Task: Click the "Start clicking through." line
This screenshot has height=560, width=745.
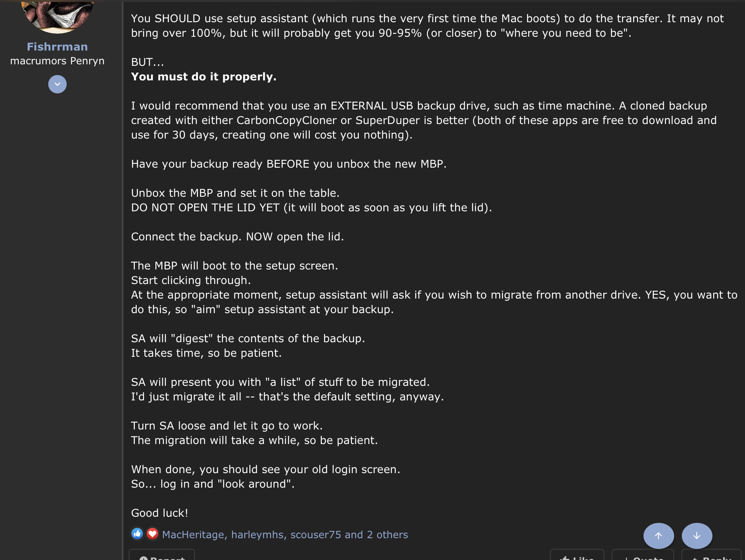Action: pyautogui.click(x=191, y=280)
